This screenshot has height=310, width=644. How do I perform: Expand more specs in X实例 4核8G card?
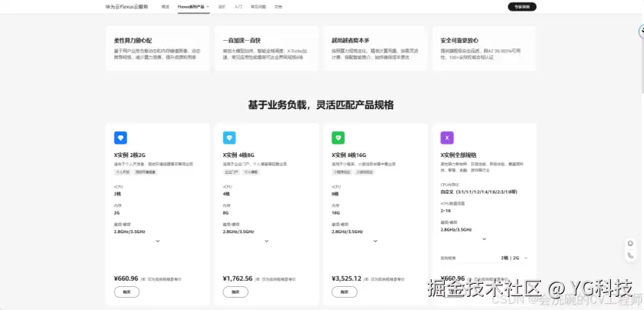(x=266, y=241)
